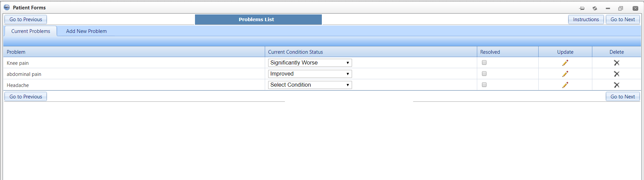Open the Instructions button

pos(586,19)
